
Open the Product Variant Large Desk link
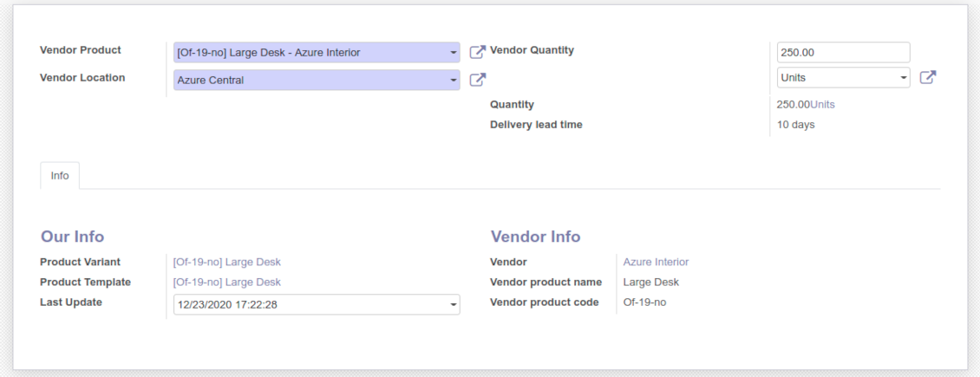point(227,262)
